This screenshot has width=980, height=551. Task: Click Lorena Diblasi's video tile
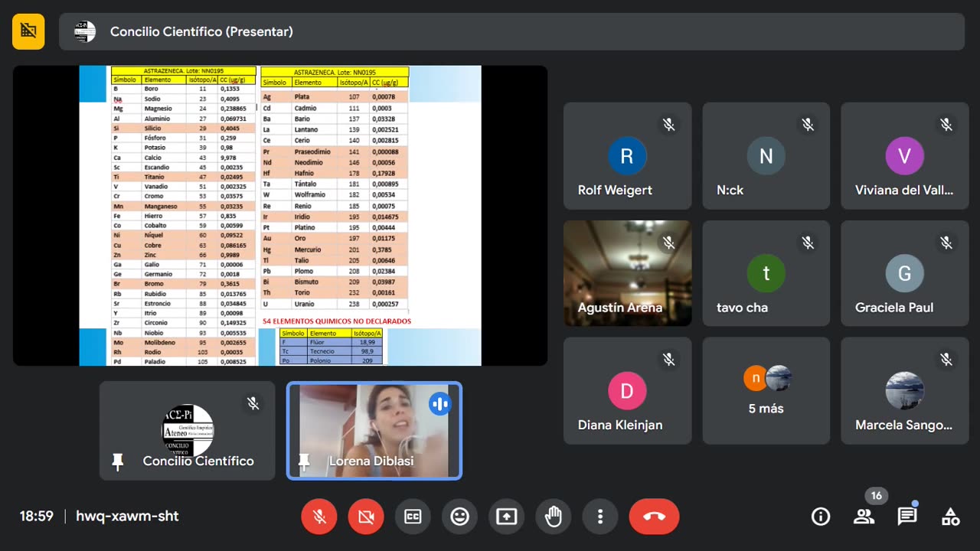[374, 431]
